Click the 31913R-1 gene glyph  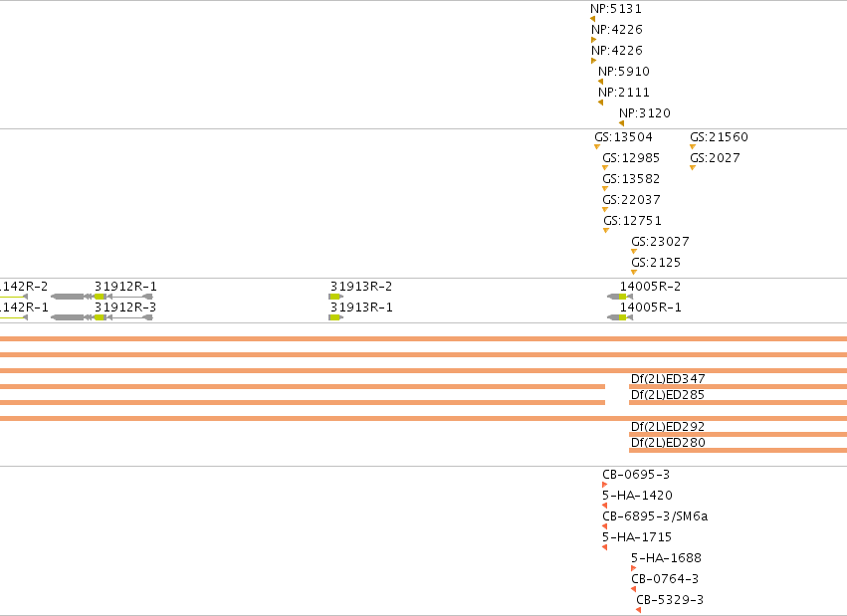click(335, 317)
